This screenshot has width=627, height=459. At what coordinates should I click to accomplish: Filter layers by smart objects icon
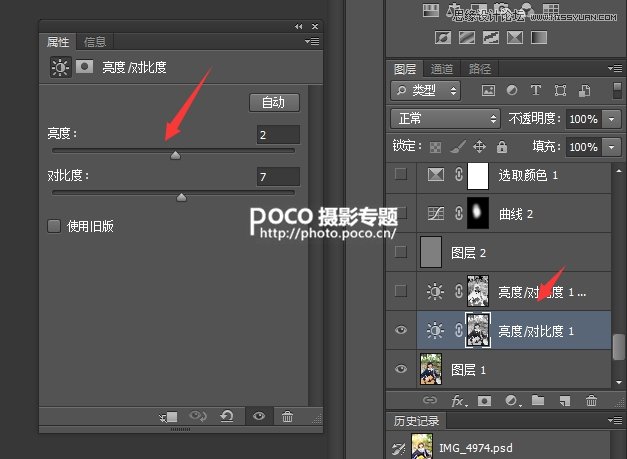[x=584, y=90]
